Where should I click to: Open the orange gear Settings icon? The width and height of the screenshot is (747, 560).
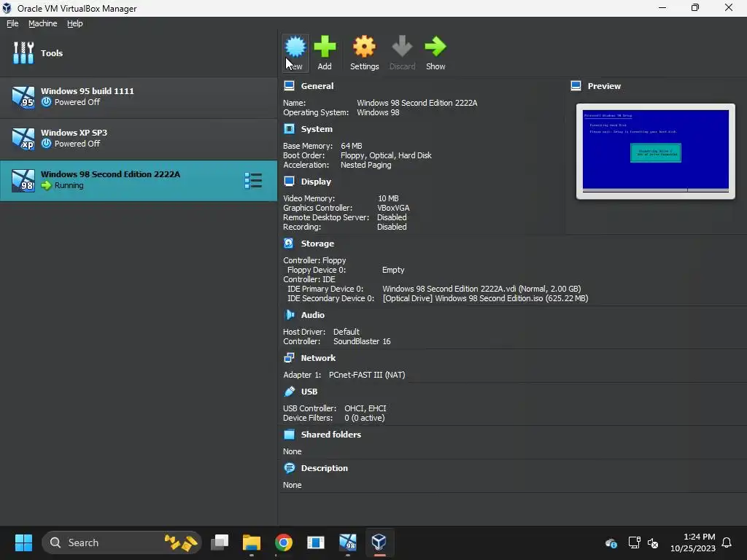(x=365, y=47)
